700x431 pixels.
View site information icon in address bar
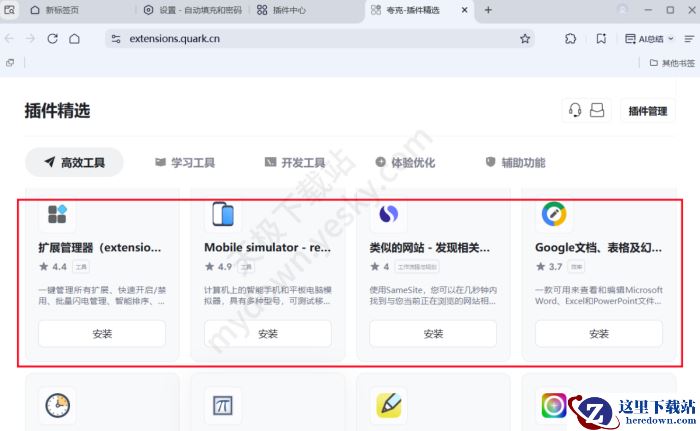pyautogui.click(x=116, y=39)
